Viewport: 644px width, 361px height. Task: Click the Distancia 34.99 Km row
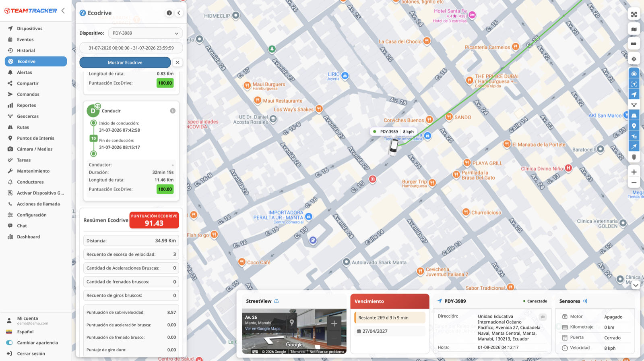(131, 241)
